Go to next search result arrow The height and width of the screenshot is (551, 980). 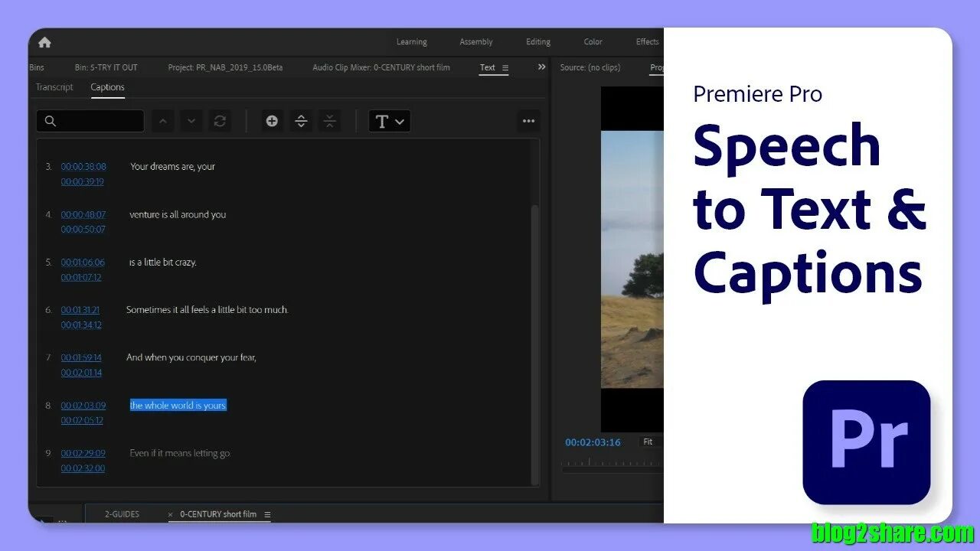pos(191,121)
